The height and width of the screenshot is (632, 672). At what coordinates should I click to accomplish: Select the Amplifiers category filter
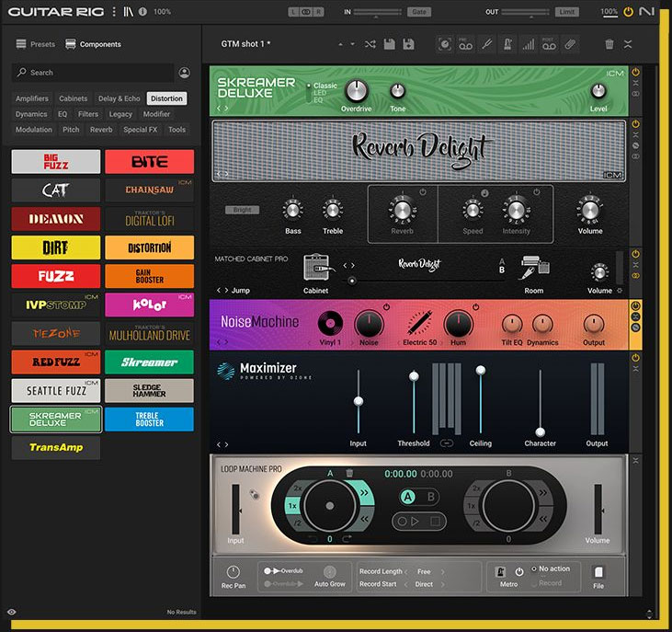point(31,98)
